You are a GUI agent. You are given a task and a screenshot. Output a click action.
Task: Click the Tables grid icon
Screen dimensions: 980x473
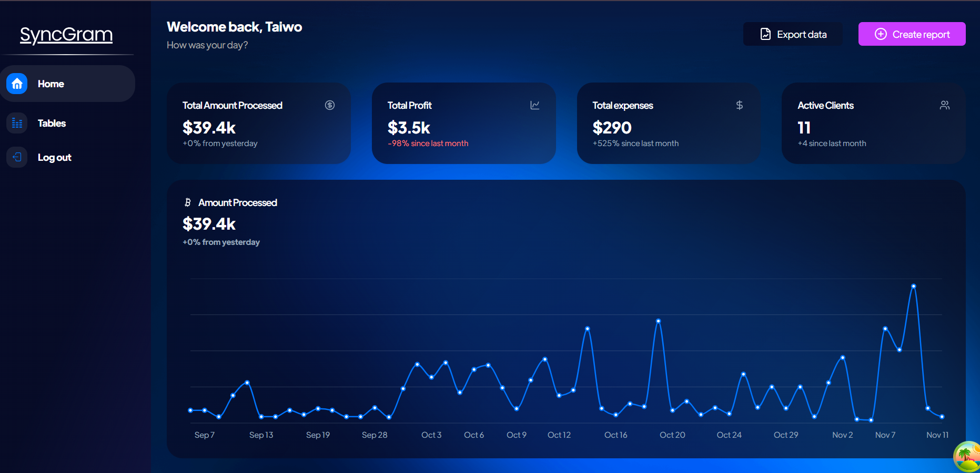17,123
